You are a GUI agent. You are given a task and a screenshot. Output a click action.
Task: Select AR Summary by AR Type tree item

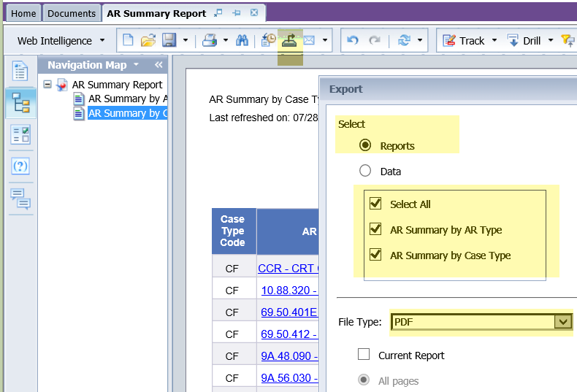coord(128,99)
